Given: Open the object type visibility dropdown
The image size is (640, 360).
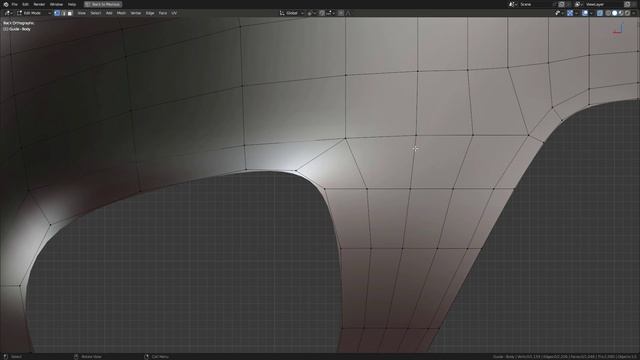Looking at the screenshot, I should [559, 13].
